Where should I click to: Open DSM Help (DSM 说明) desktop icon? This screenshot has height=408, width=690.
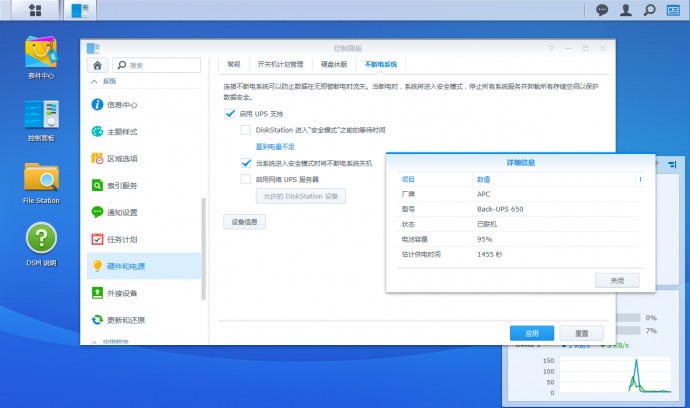41,245
